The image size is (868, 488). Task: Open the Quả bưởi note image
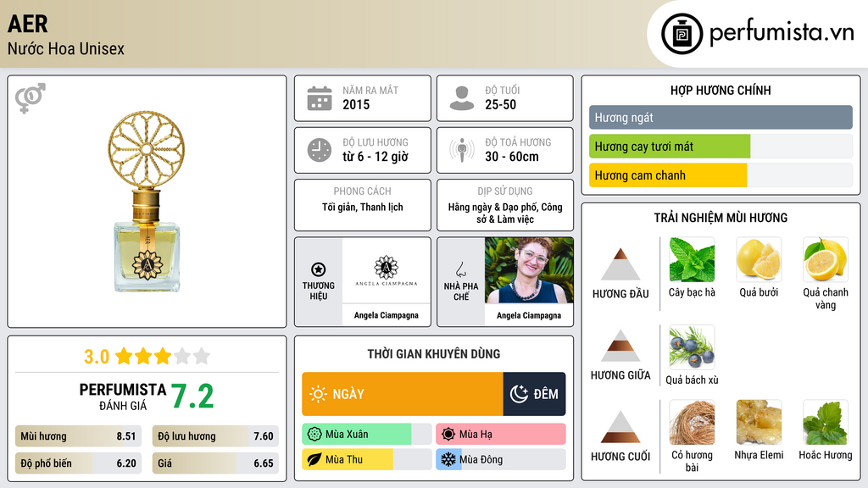click(x=759, y=259)
